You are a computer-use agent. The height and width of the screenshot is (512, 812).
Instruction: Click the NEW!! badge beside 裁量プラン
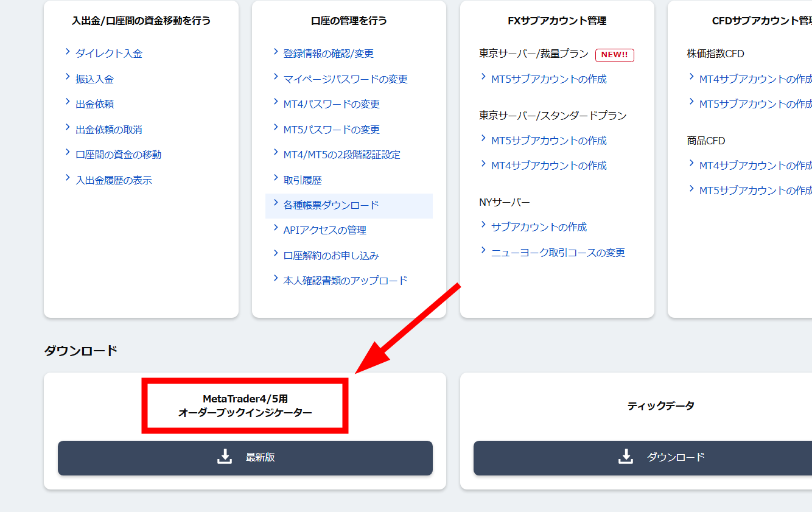614,54
